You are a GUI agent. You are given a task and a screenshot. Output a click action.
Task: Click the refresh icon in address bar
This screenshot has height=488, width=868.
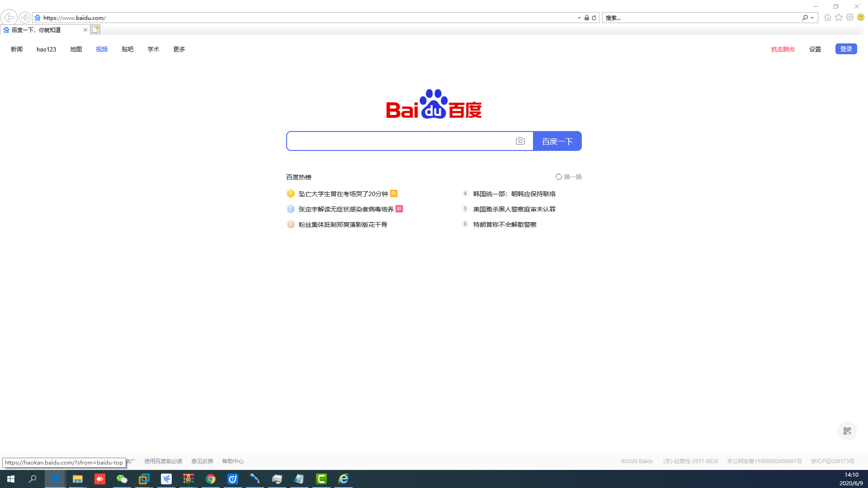[x=594, y=18]
